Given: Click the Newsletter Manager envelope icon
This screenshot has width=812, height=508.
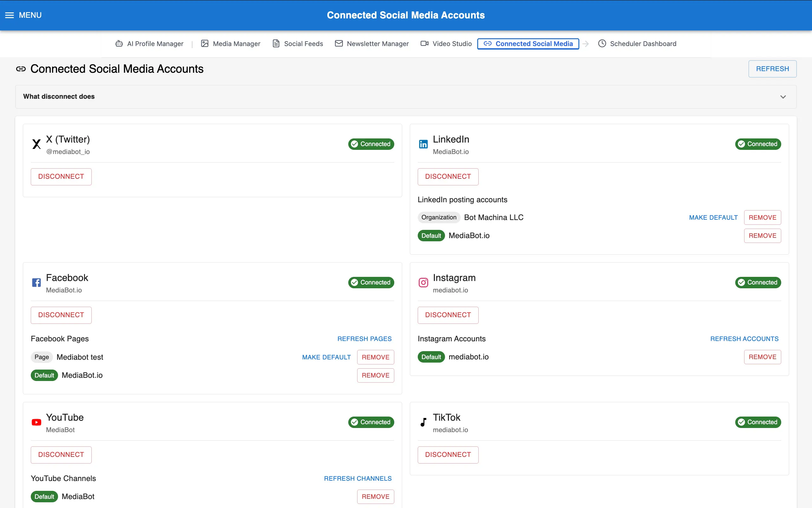Looking at the screenshot, I should [339, 44].
